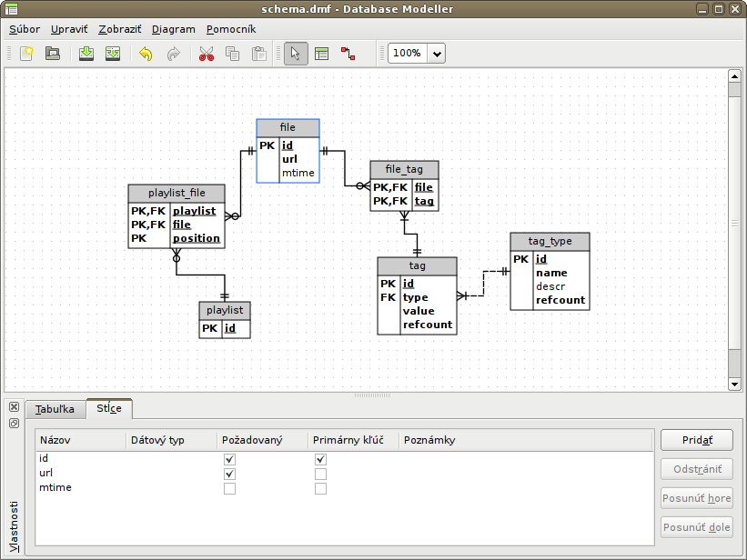
Task: Open the Súbor menu
Action: [x=25, y=29]
